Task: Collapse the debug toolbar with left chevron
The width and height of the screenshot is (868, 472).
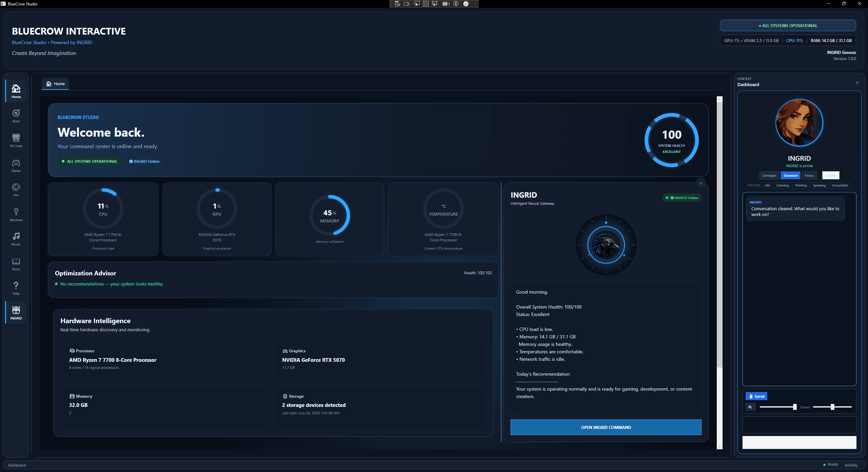Action: [x=475, y=4]
